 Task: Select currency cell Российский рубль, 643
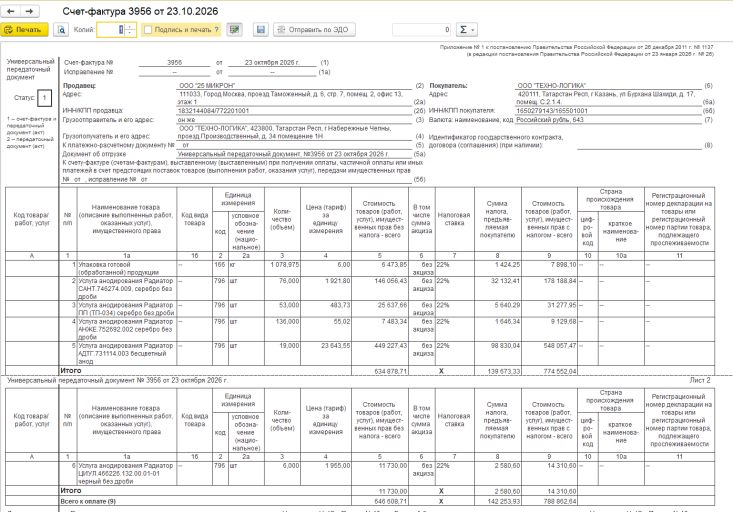tap(609, 120)
